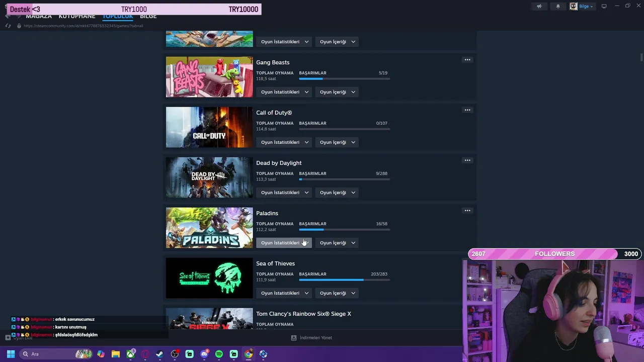Expand Oyun İçeriği for Gang Beasts
The height and width of the screenshot is (362, 644).
pos(337,92)
